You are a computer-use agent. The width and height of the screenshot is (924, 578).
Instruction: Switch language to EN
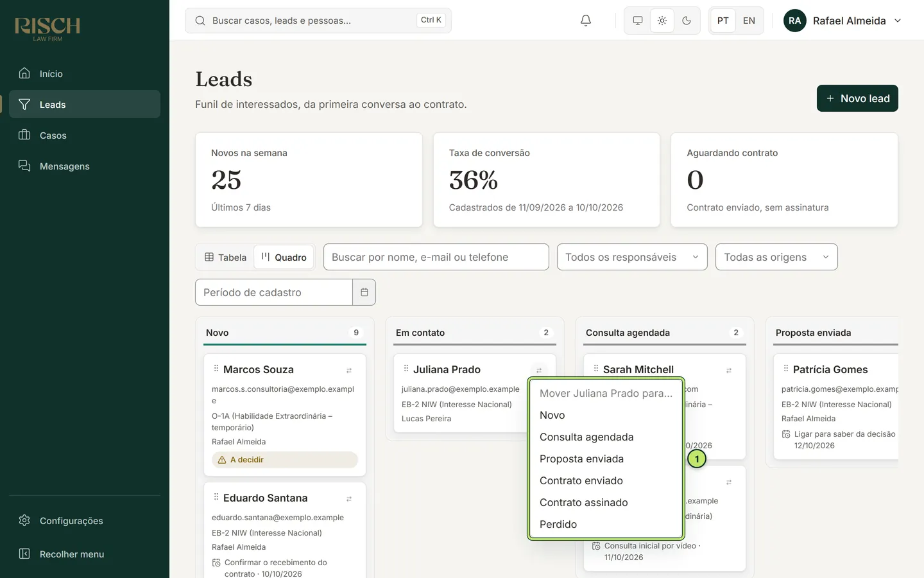pyautogui.click(x=749, y=21)
